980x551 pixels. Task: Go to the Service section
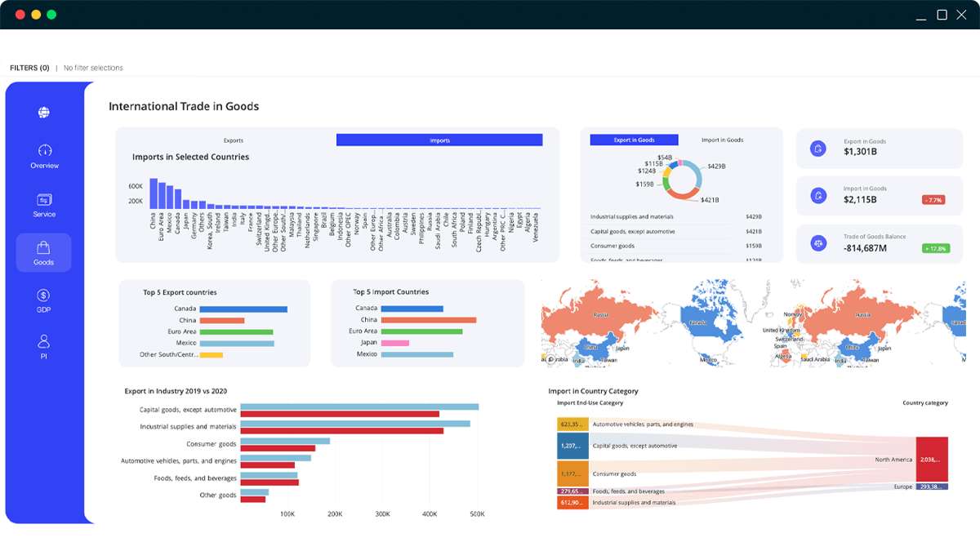(x=44, y=205)
